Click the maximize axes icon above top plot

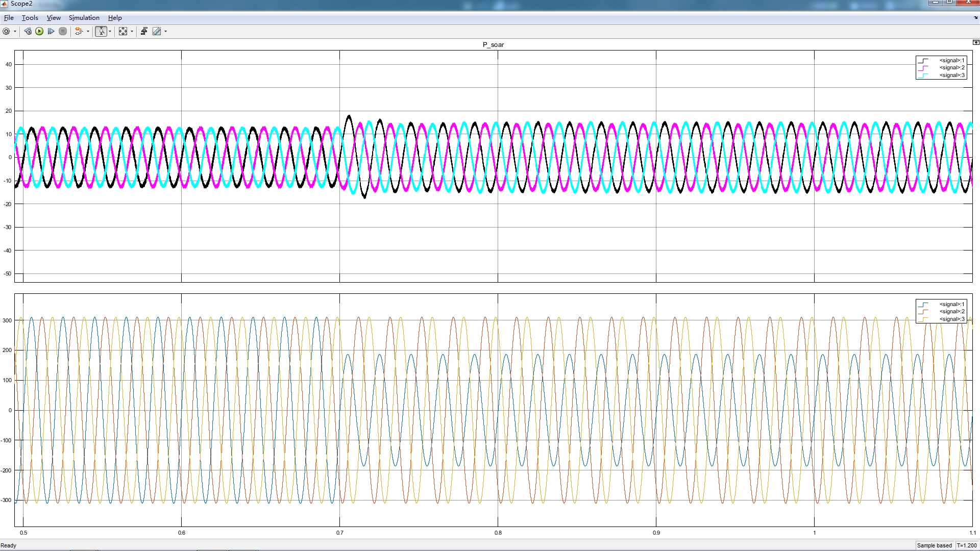(x=975, y=43)
